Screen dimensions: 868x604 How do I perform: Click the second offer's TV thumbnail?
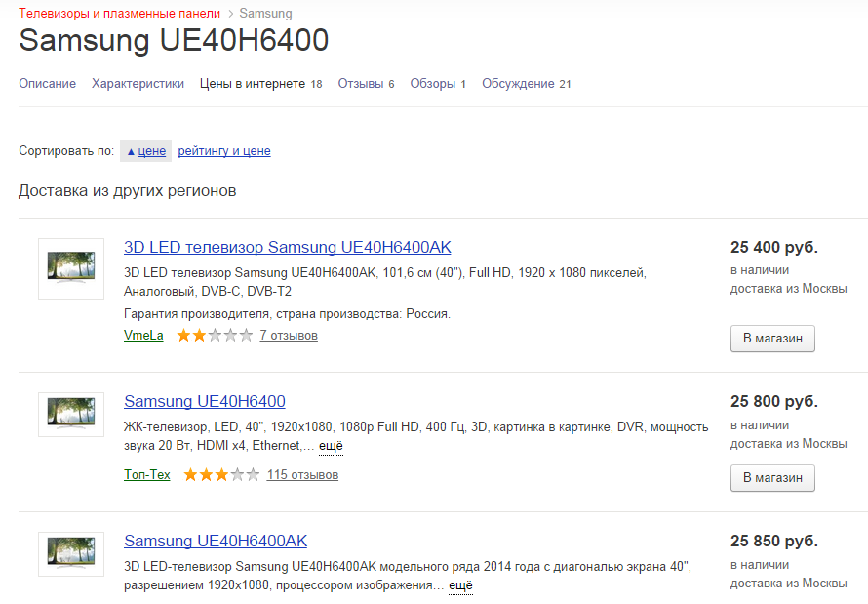[71, 415]
